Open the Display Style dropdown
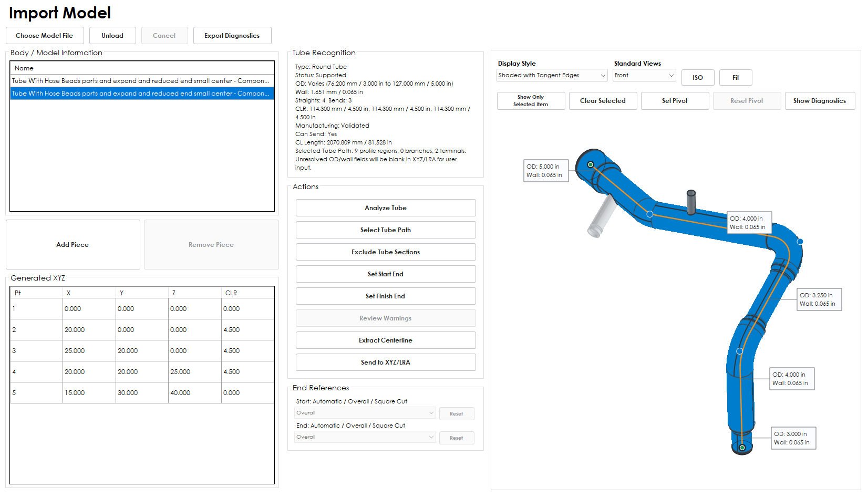Viewport: 868px width, 498px height. 552,75
